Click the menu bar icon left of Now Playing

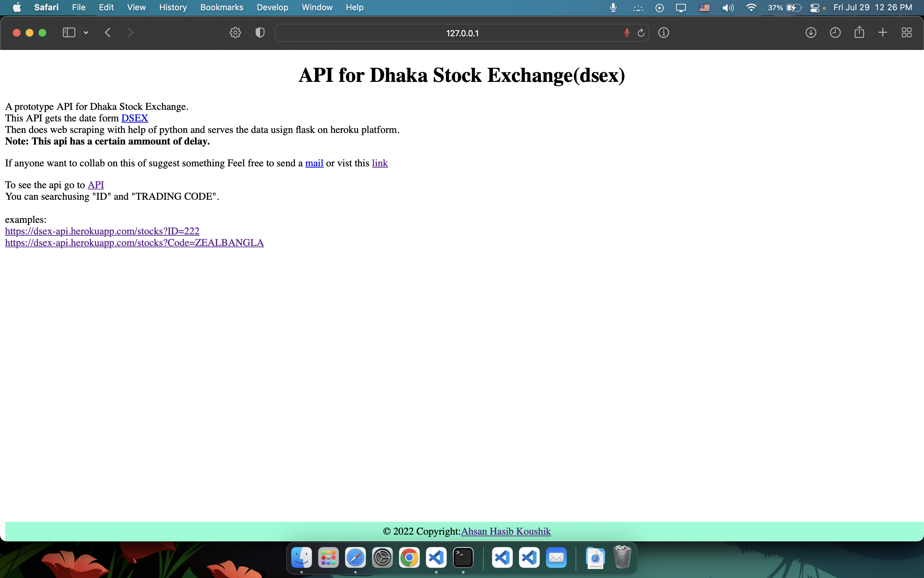point(638,8)
